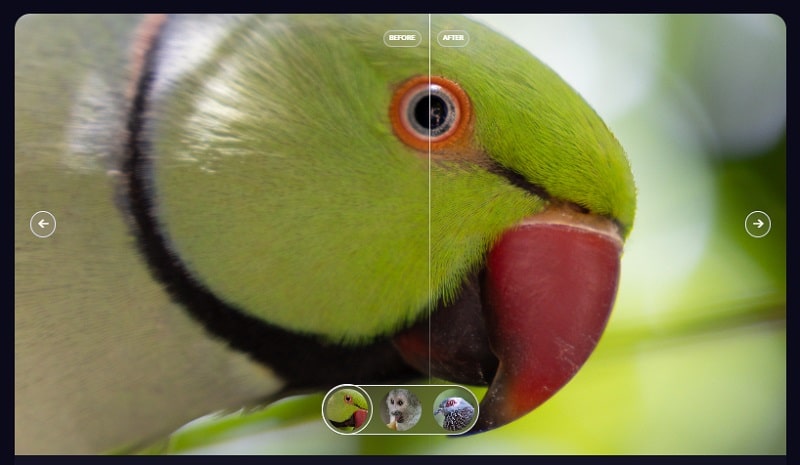Select the parrot thumbnail
The width and height of the screenshot is (800, 465).
(x=347, y=409)
